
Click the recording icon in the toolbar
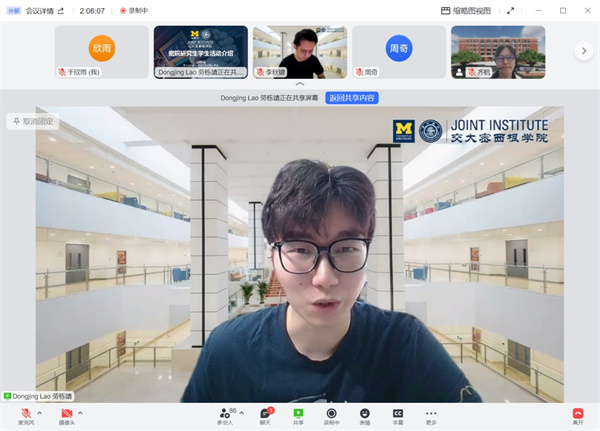tap(331, 414)
